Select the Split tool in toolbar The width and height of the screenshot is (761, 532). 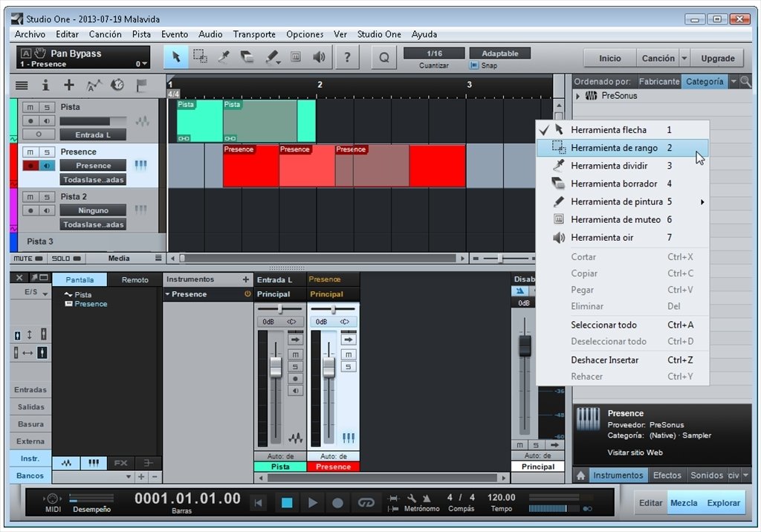(224, 57)
